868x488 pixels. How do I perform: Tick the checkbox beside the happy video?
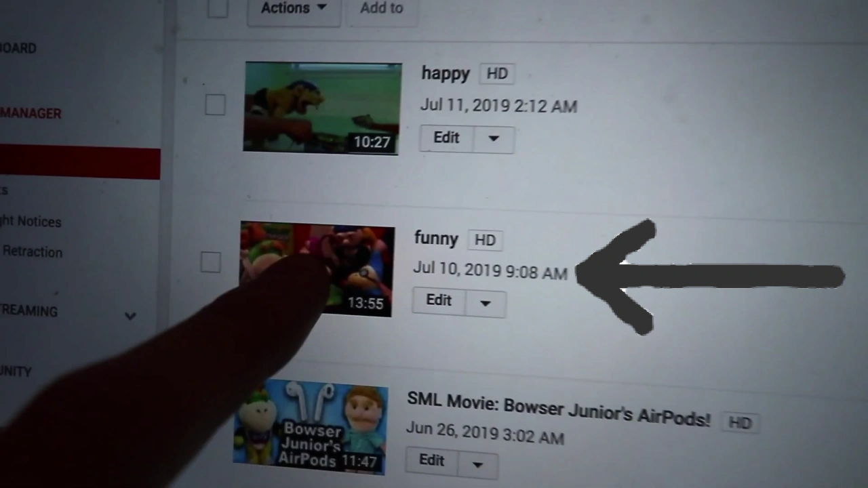[215, 105]
